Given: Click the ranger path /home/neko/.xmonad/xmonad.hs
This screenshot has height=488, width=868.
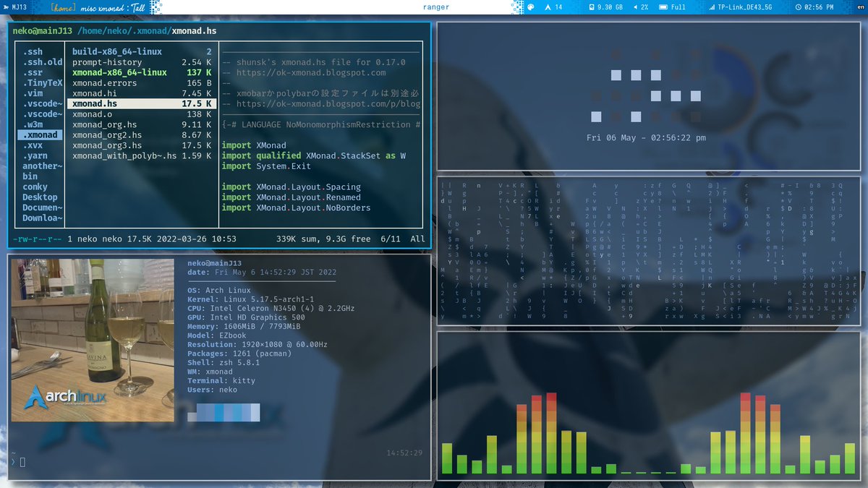Looking at the screenshot, I should click(x=146, y=31).
